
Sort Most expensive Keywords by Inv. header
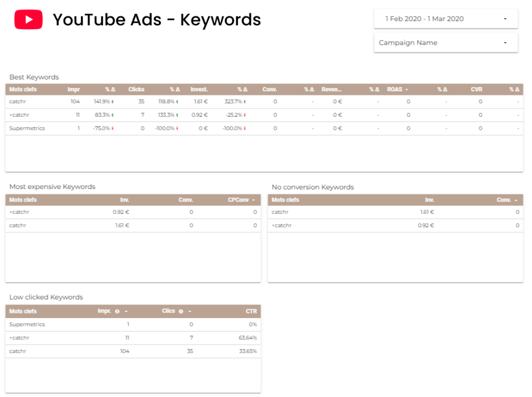125,200
